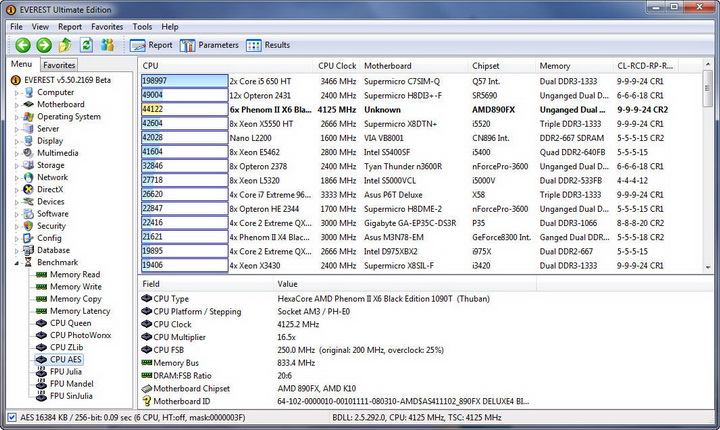Image resolution: width=720 pixels, height=430 pixels.
Task: Select the Memory Latency benchmark
Action: pos(73,311)
